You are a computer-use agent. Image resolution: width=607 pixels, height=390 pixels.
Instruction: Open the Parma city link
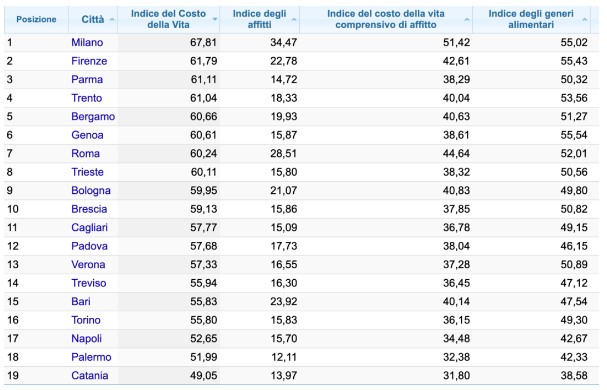87,79
